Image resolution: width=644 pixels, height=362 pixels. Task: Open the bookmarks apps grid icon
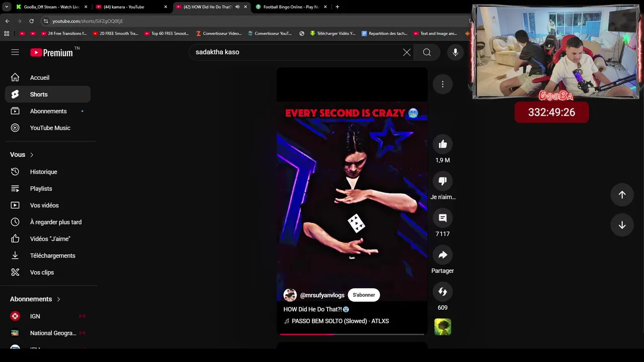click(7, 34)
